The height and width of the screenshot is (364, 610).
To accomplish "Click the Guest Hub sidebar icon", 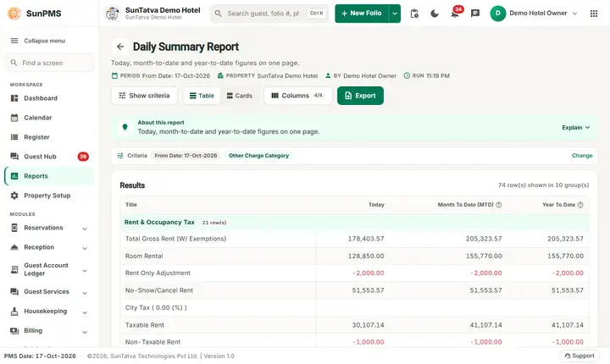I will [14, 157].
